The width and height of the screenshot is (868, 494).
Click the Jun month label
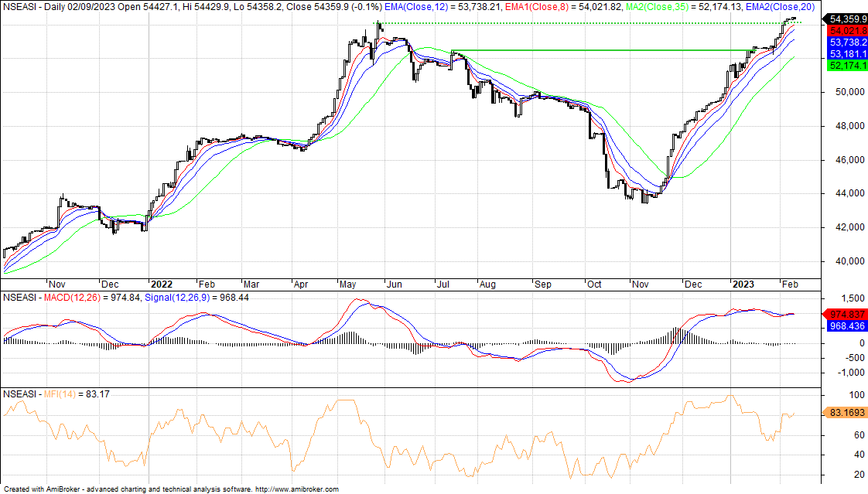click(394, 284)
